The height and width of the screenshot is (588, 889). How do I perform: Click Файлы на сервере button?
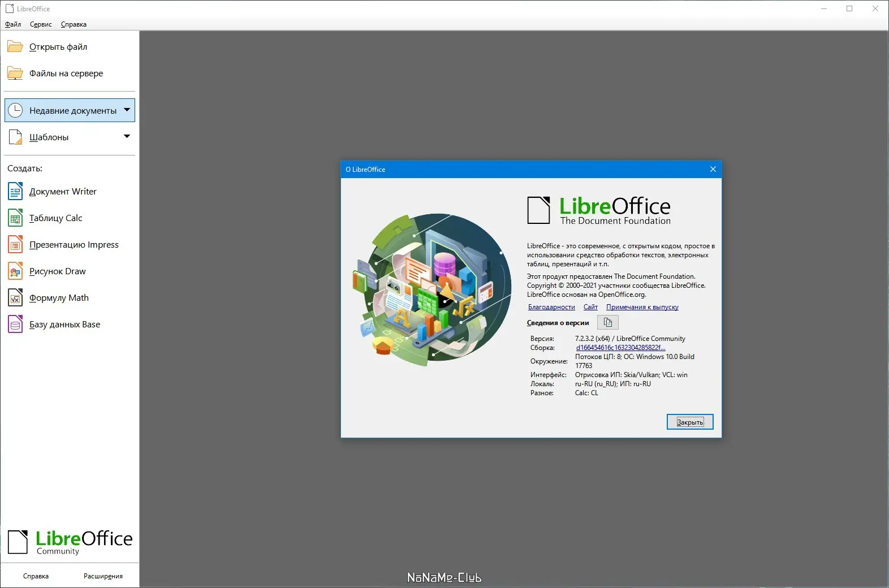tap(70, 73)
